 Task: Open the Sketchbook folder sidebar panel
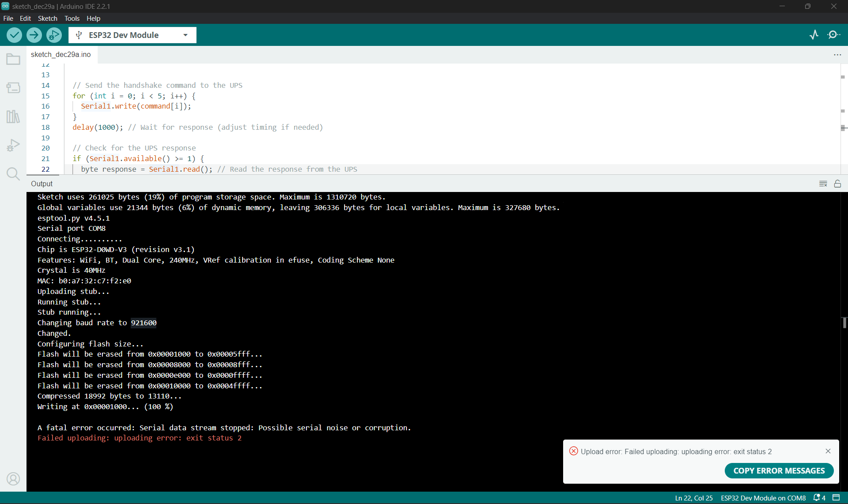coord(13,59)
